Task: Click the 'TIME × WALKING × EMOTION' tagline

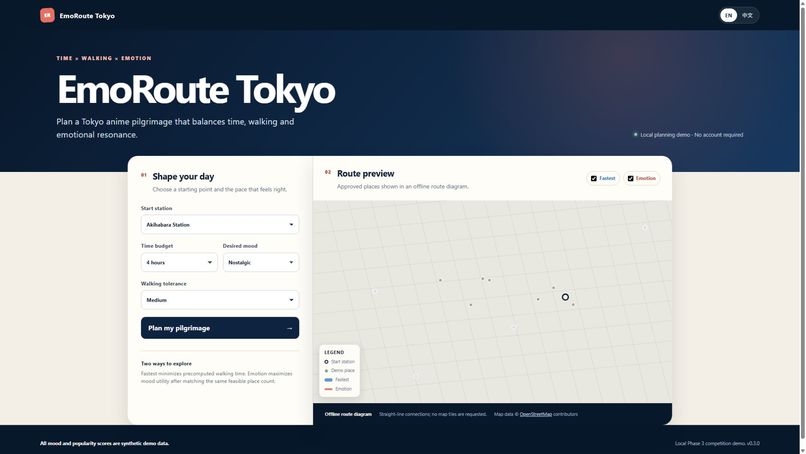Action: (x=104, y=58)
